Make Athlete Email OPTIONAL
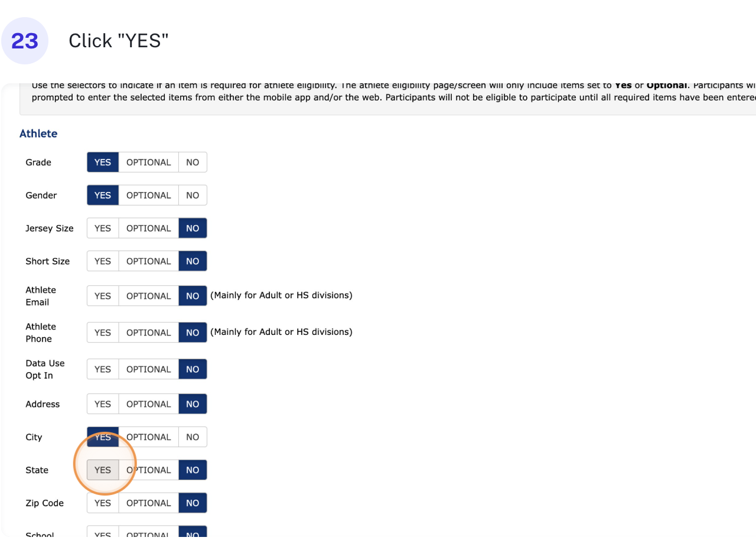 tap(148, 296)
